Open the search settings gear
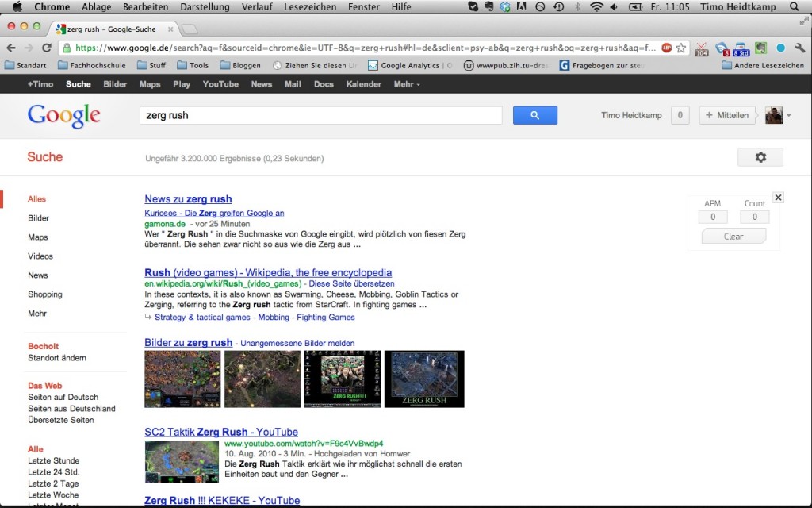The width and height of the screenshot is (812, 508). (760, 157)
